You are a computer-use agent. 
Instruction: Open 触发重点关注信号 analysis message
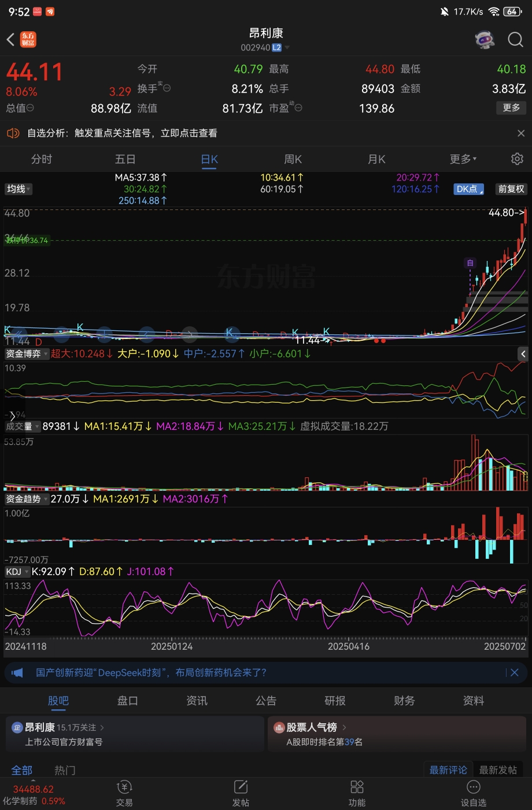[146, 133]
